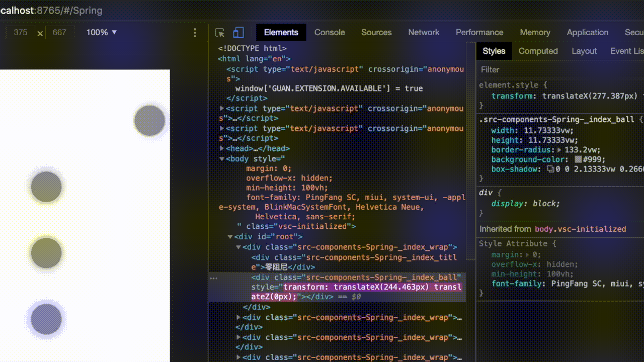The image size is (644, 362).
Task: Click the #999 background-color swatch
Action: 579,159
